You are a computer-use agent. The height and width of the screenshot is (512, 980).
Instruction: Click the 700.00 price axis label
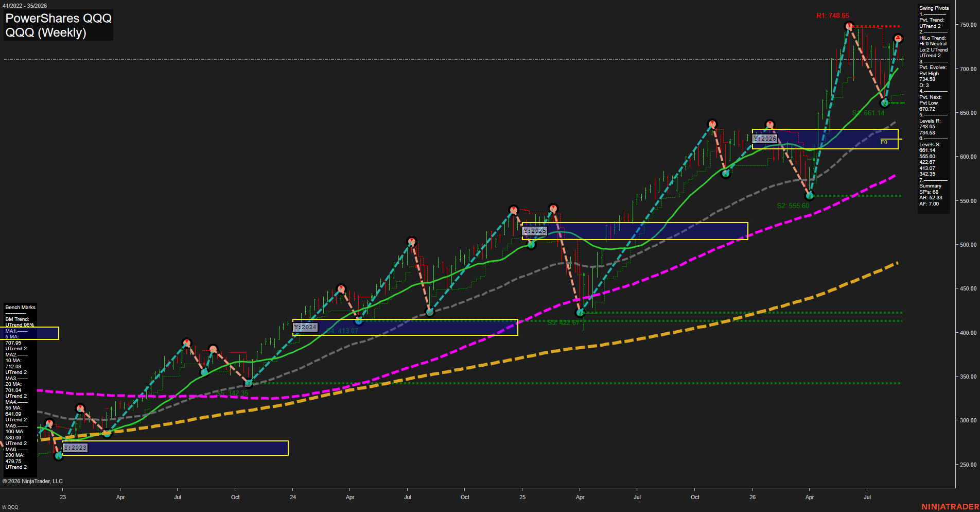coord(968,69)
